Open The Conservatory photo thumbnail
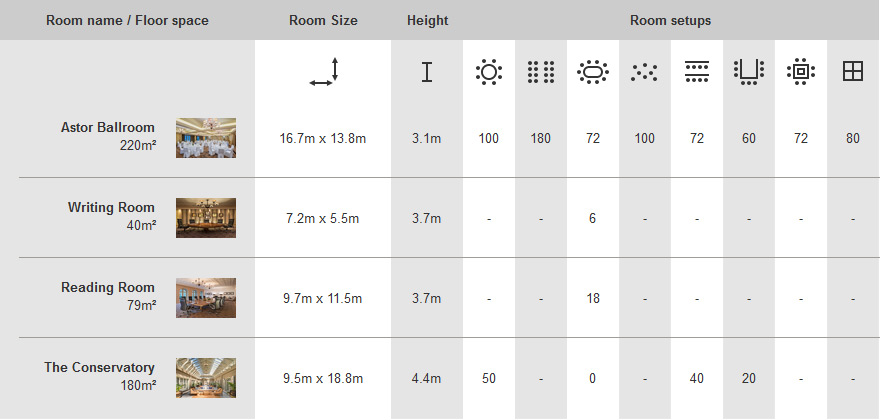The image size is (880, 420). click(x=206, y=378)
